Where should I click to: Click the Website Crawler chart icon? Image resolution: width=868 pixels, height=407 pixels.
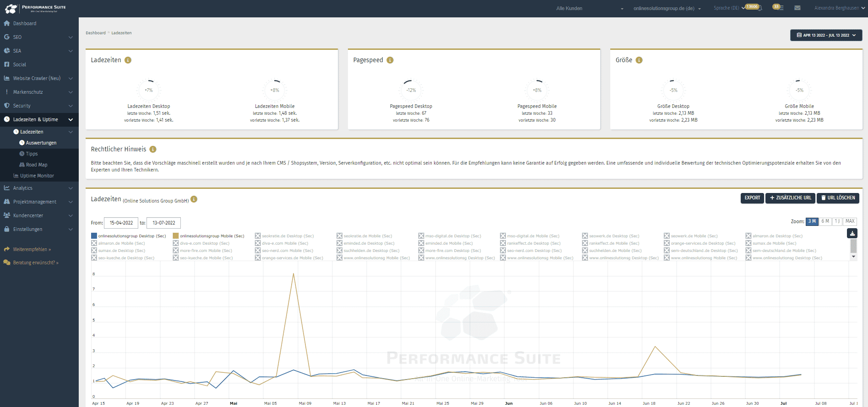7,78
